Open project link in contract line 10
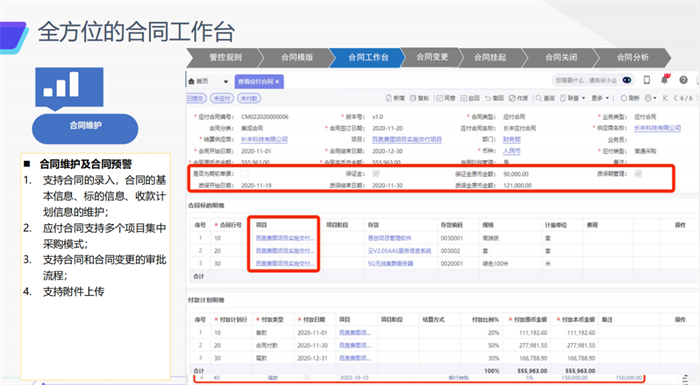 (285, 239)
